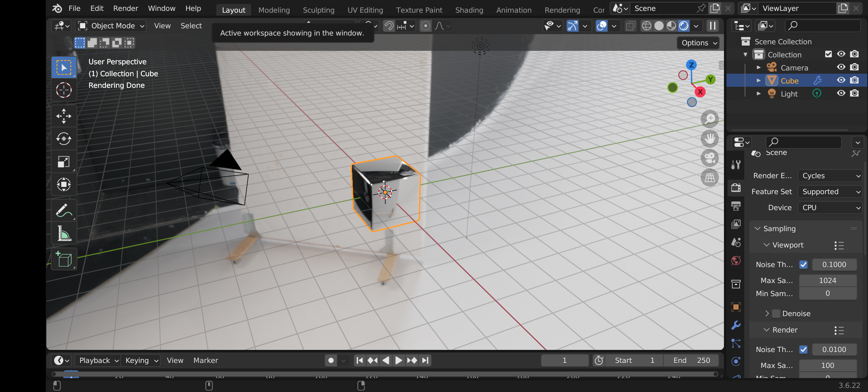Click the viewport Max Samples 1024 field
This screenshot has width=868, height=392.
point(827,281)
